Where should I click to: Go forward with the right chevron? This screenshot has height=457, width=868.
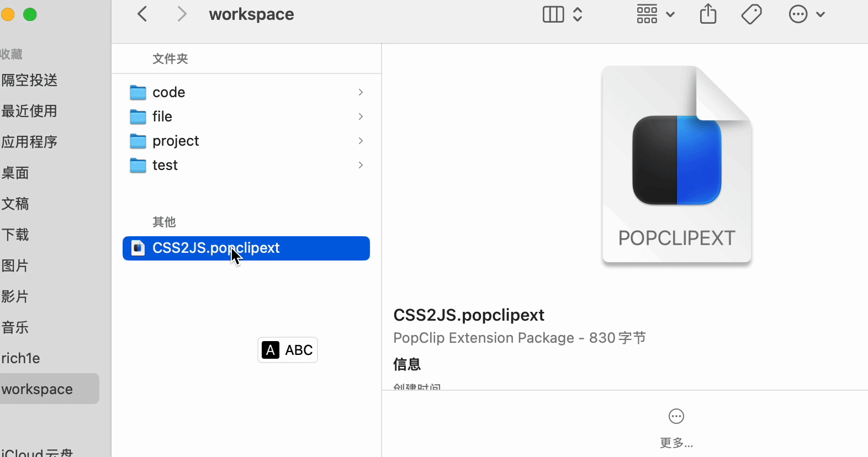pos(181,14)
